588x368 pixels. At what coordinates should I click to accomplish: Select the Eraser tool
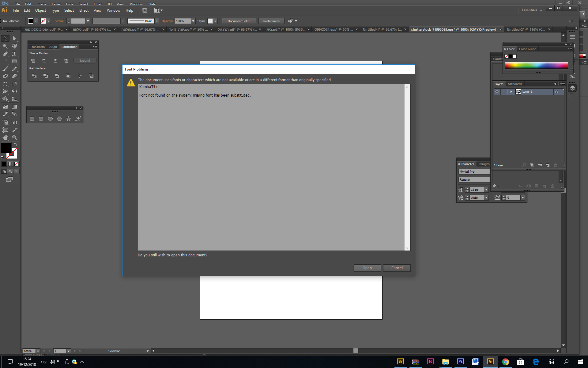point(14,76)
